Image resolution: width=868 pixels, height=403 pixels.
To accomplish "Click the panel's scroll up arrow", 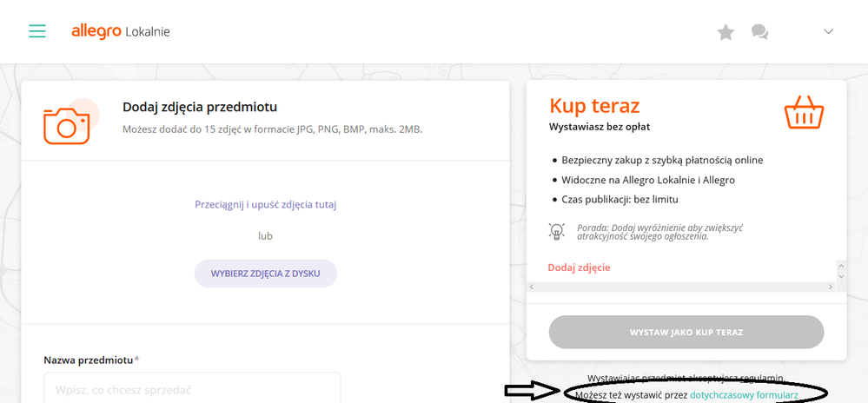I will point(839,265).
